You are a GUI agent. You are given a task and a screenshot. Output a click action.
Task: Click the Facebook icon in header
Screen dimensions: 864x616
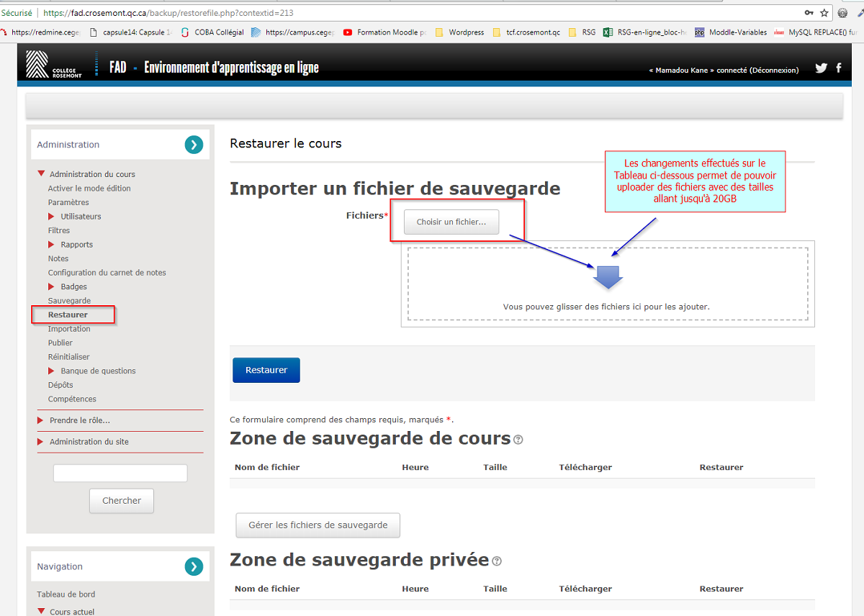839,68
